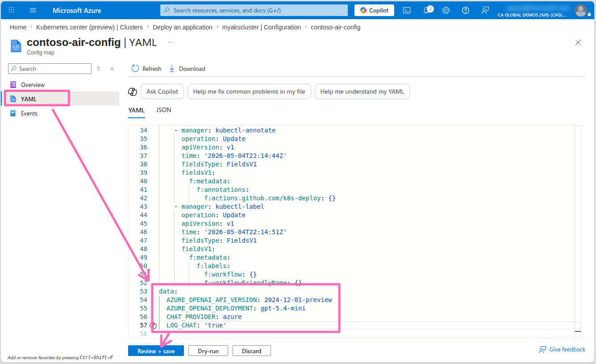Click the Events icon in the sidebar
Screen dimensions: 596x364
click(x=13, y=113)
